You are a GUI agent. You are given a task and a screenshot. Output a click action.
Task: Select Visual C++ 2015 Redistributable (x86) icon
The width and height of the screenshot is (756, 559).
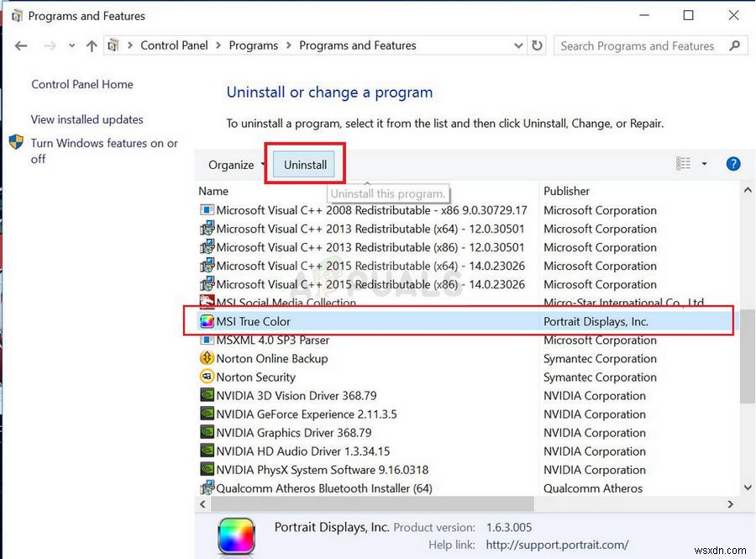(x=207, y=284)
